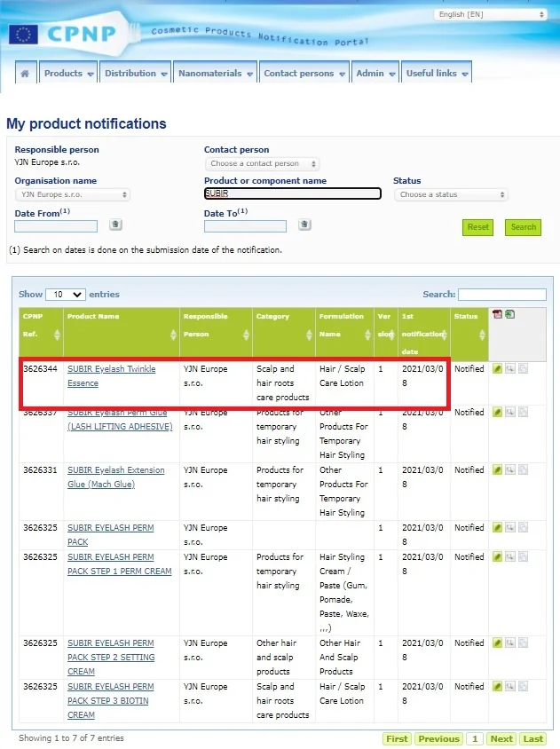Click into the Date From field
This screenshot has width=560, height=749.
click(56, 226)
